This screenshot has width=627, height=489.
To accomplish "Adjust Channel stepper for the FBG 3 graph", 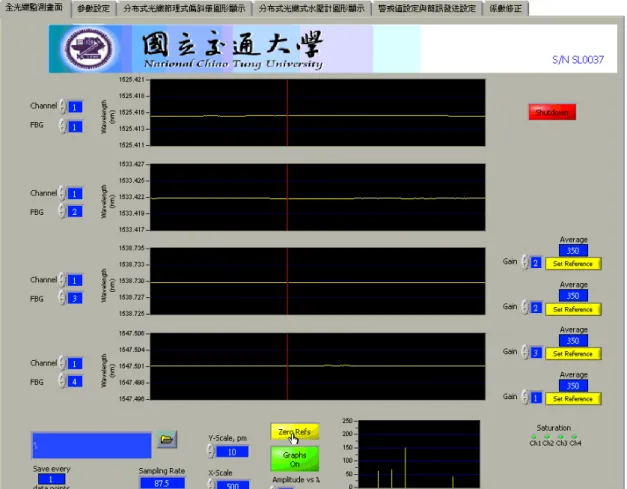I will tap(62, 279).
